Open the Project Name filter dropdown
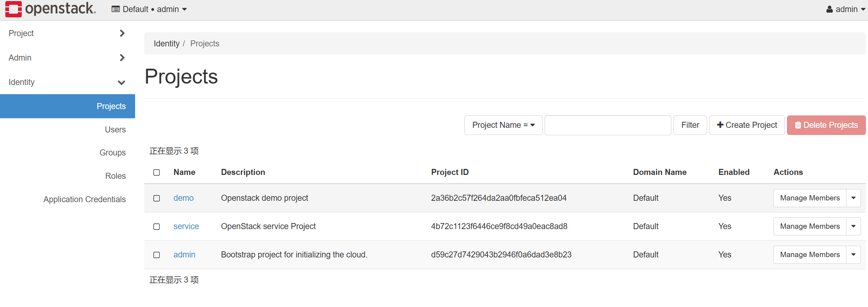 click(503, 125)
